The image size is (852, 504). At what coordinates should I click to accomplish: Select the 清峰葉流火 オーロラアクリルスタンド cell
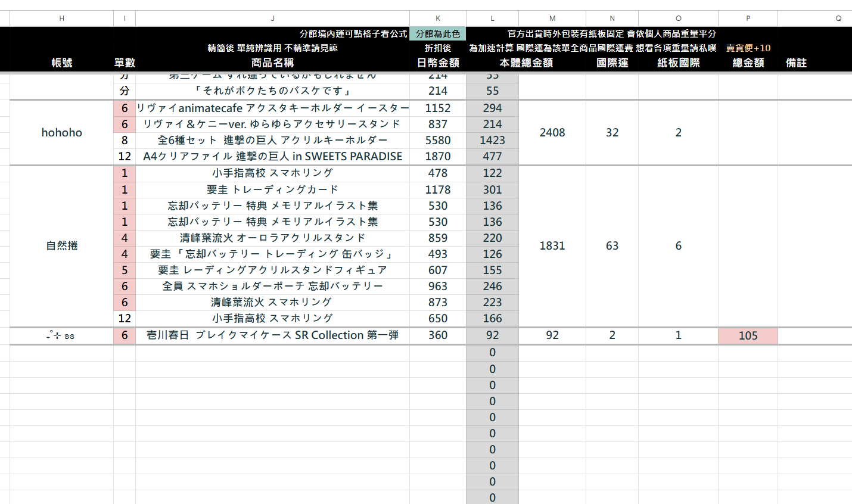[272, 238]
